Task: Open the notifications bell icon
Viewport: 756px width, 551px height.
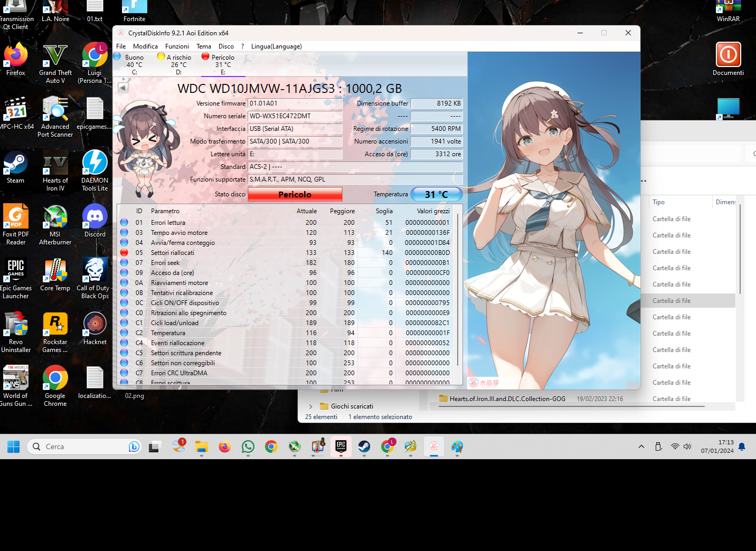Action: point(742,446)
